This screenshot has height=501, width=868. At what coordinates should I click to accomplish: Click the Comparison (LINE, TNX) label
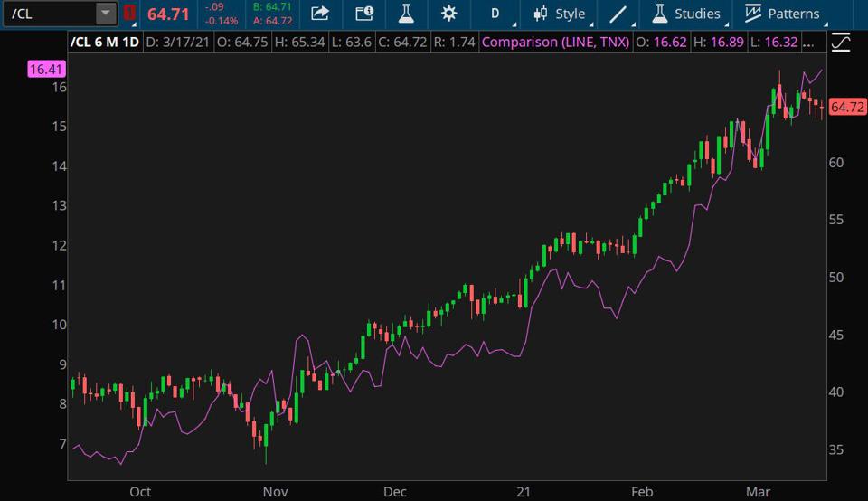click(555, 43)
